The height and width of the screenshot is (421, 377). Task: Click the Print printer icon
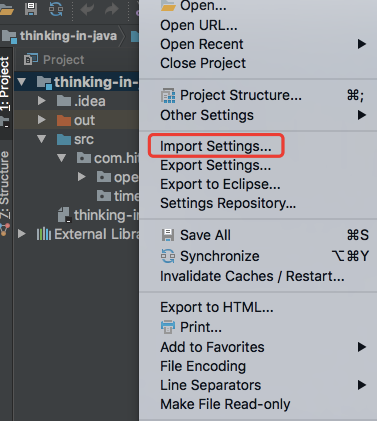click(168, 327)
